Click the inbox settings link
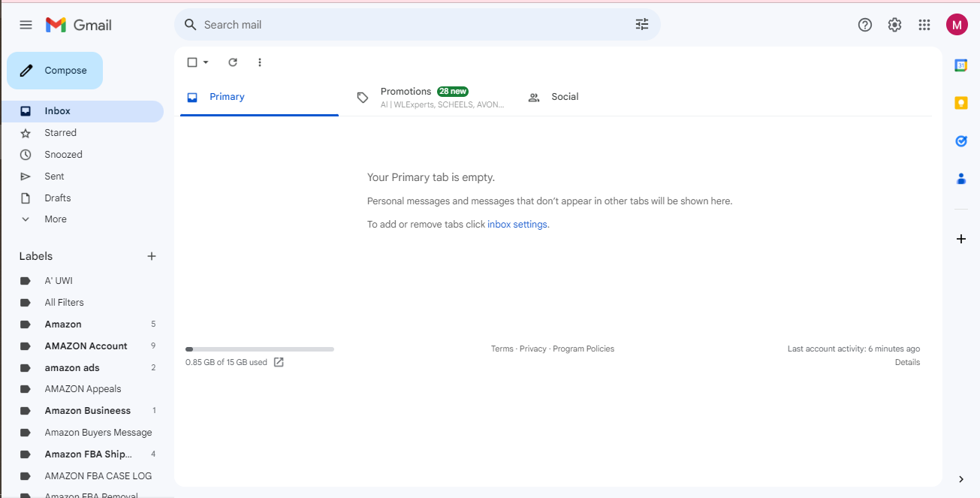The width and height of the screenshot is (980, 498). click(x=517, y=225)
